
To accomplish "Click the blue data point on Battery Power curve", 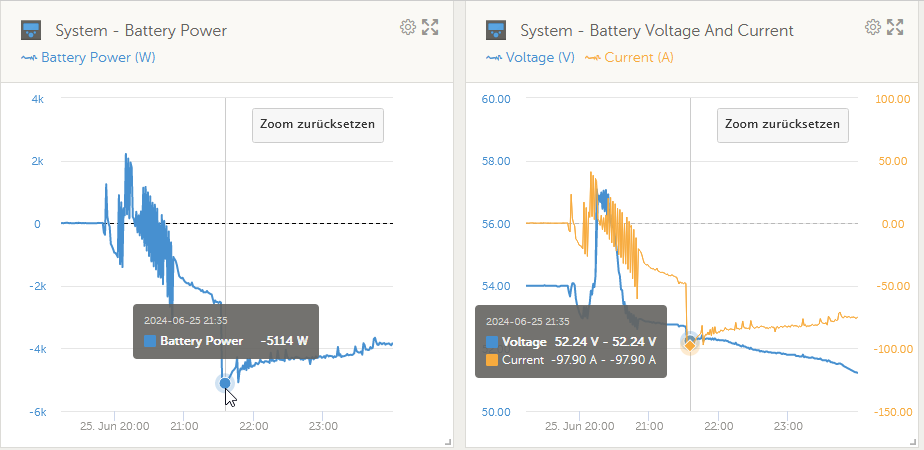I will pyautogui.click(x=225, y=383).
